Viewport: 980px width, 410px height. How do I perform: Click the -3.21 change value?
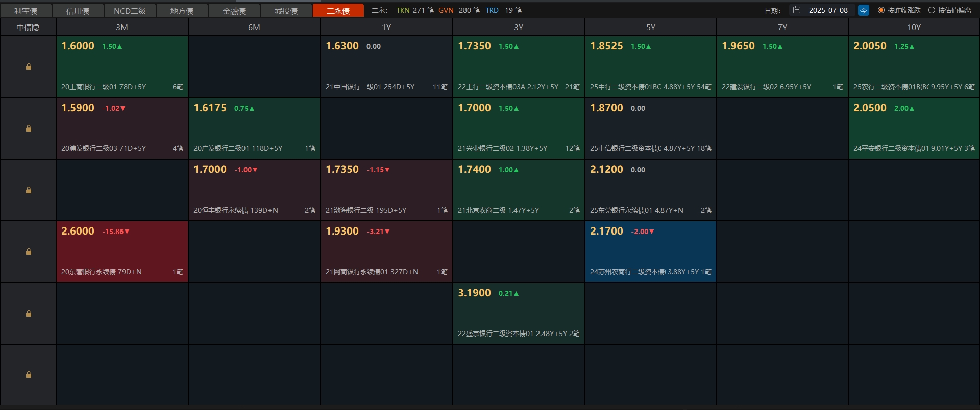[x=378, y=232]
